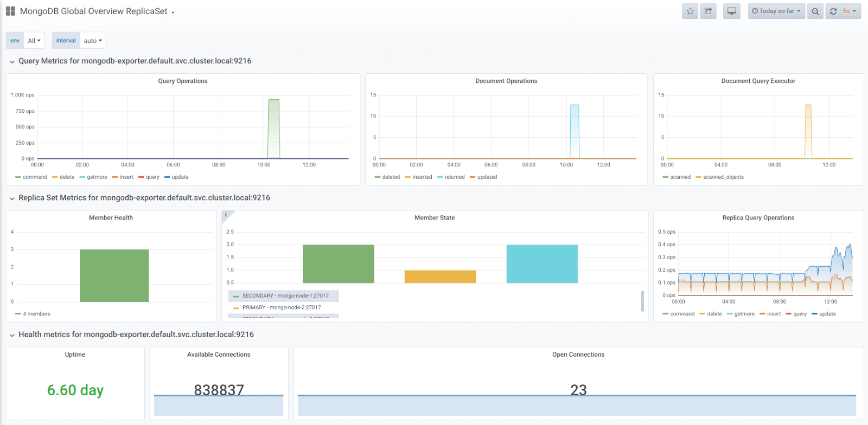This screenshot has width=868, height=425.
Task: Open the Member State panel info icon
Action: click(226, 215)
